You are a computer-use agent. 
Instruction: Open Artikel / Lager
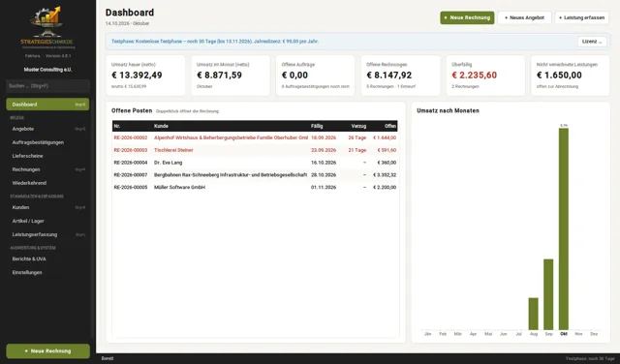point(47,221)
